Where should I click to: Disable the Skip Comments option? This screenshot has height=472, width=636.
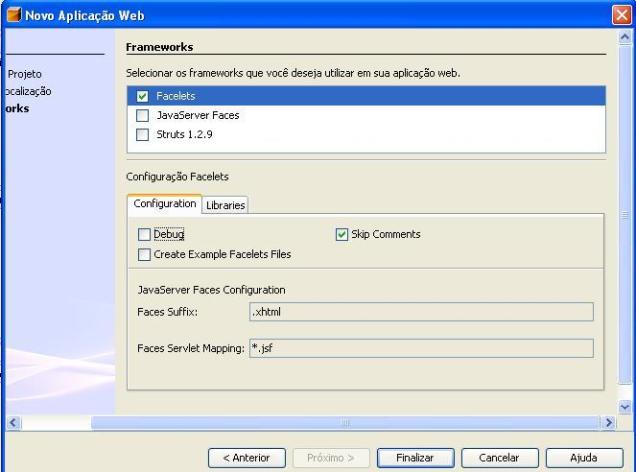(342, 235)
